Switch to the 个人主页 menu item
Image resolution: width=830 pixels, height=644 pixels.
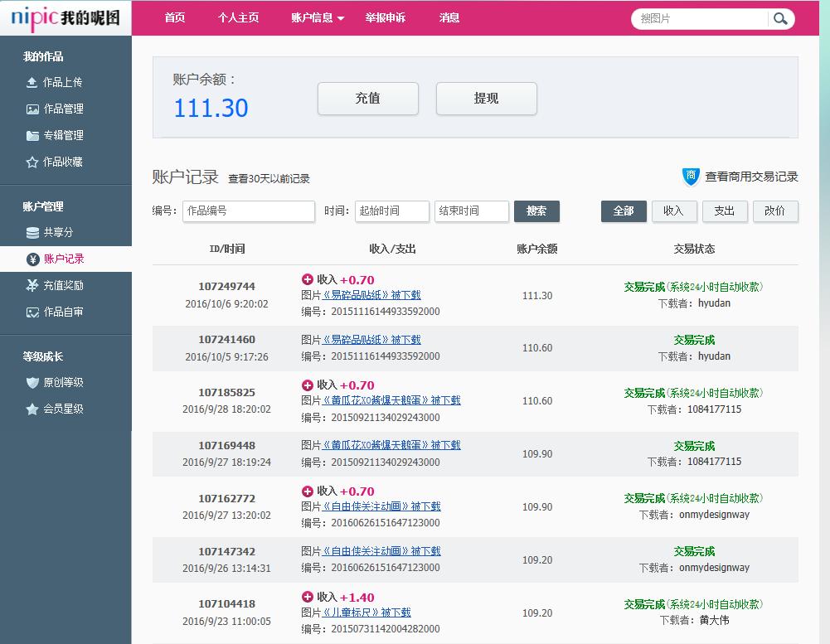point(240,17)
